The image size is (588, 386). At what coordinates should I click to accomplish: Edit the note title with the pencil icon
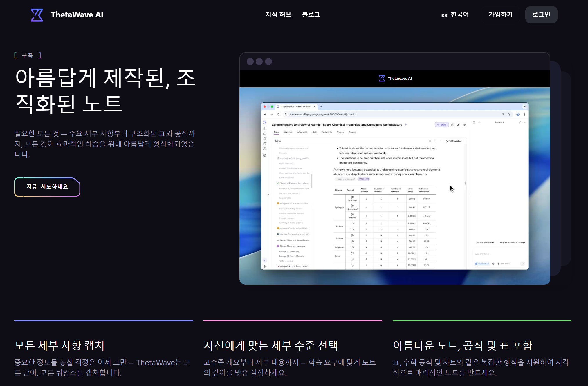tap(406, 125)
